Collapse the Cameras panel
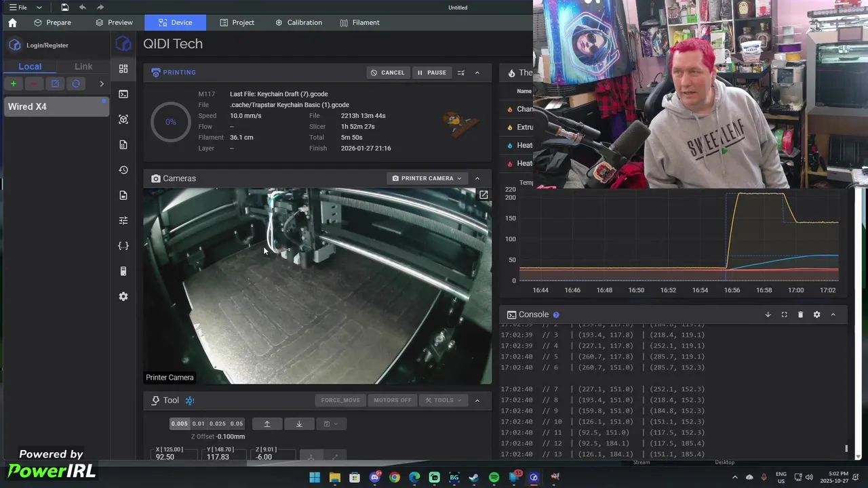868x488 pixels. (477, 178)
